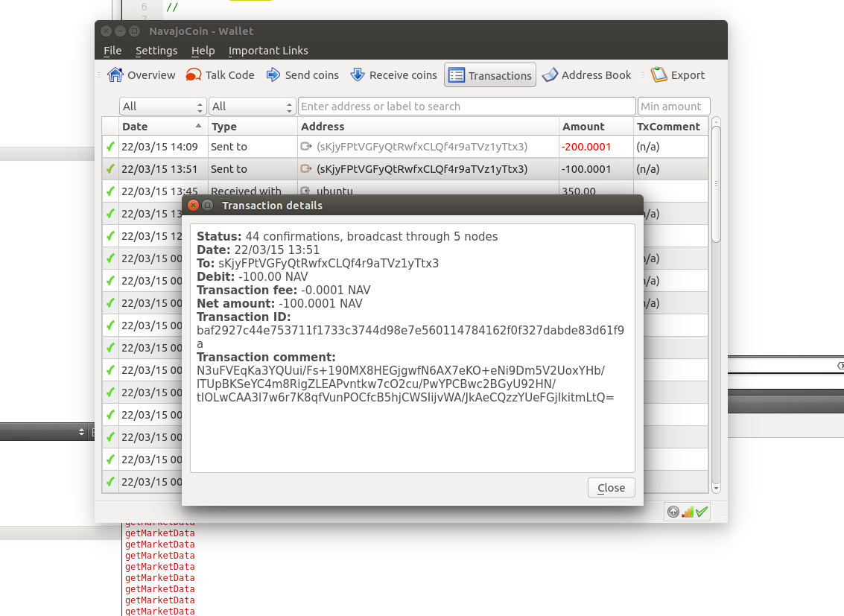Open the Overview page via house icon
844x616 pixels.
coord(115,74)
